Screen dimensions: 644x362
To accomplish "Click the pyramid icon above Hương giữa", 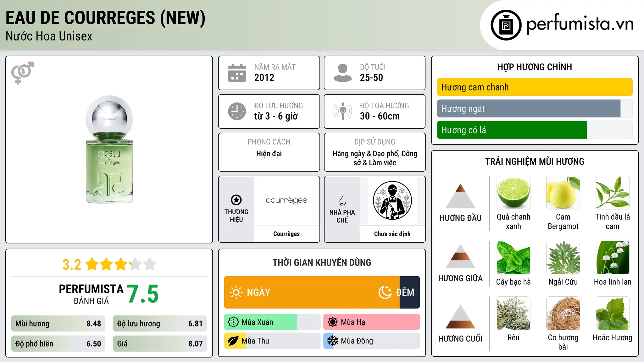I will point(460,256).
